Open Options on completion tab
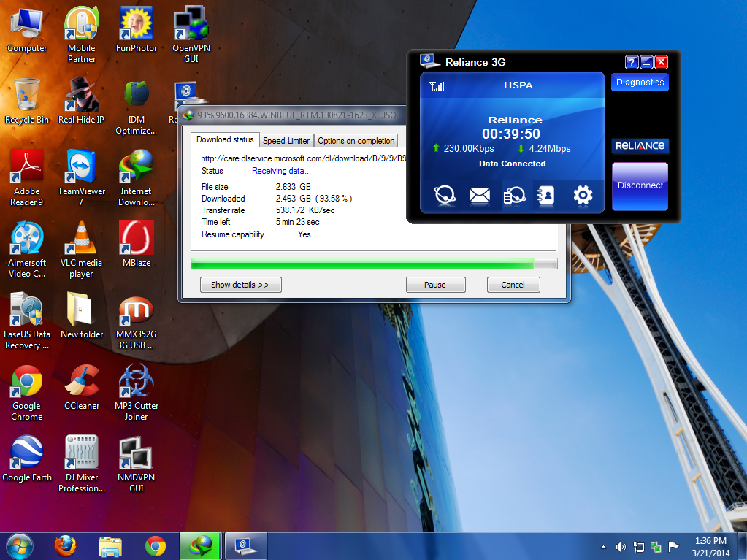 point(356,141)
